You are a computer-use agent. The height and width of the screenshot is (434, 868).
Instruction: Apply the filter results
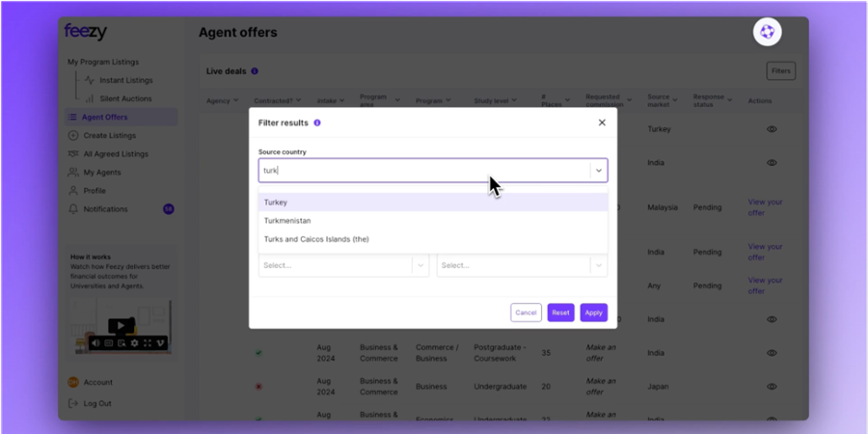[x=593, y=312]
